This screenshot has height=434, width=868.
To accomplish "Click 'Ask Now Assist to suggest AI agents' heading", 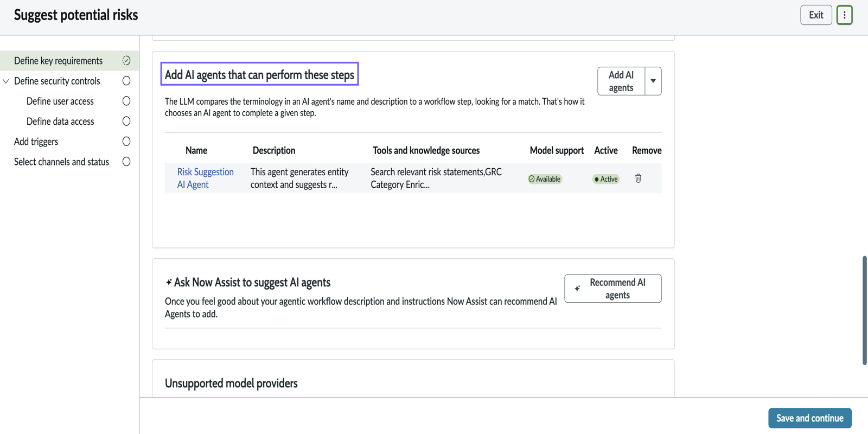I will tap(252, 282).
